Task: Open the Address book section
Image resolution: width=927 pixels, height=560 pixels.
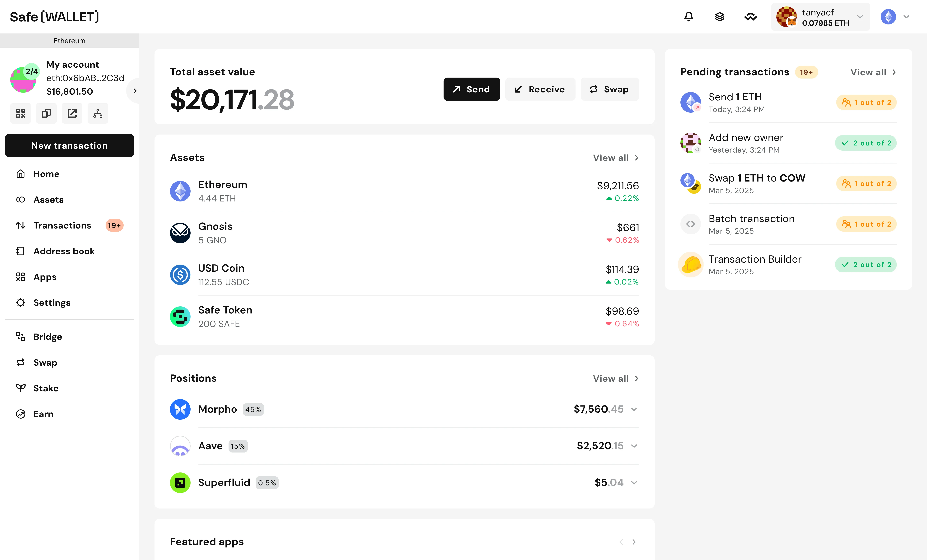Action: click(64, 251)
